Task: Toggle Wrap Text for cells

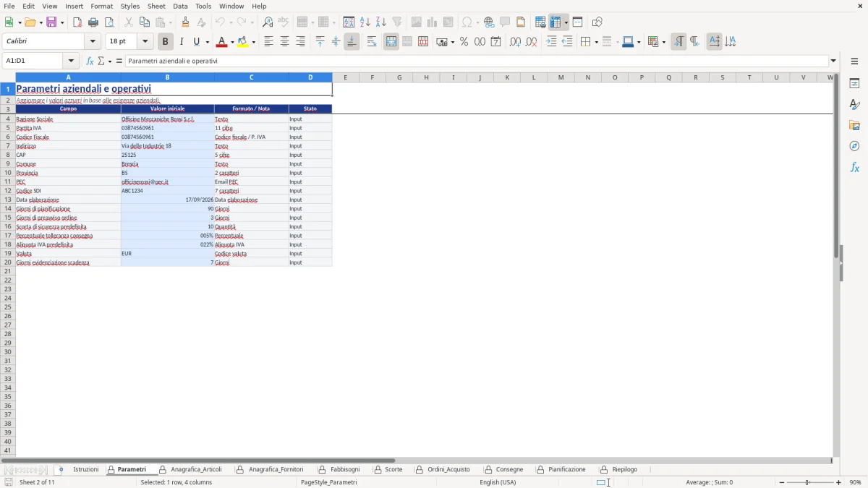Action: click(x=372, y=42)
